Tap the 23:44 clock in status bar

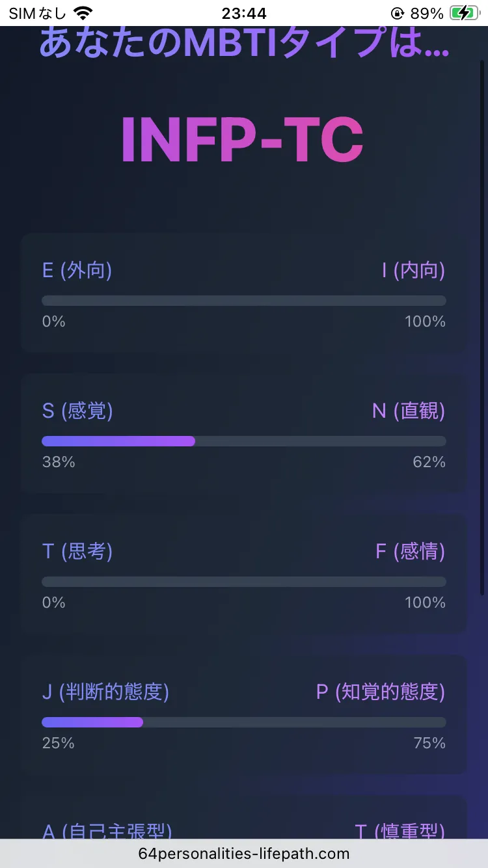(243, 13)
